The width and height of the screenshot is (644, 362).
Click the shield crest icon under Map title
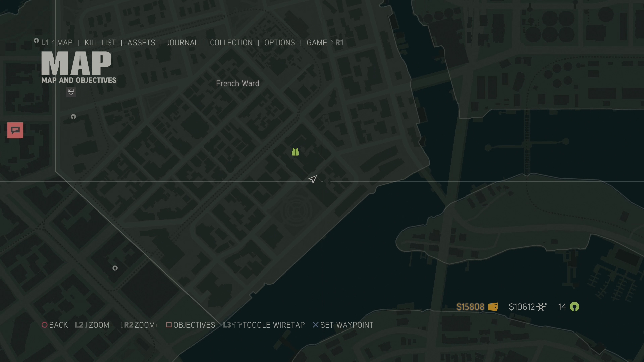click(x=71, y=92)
